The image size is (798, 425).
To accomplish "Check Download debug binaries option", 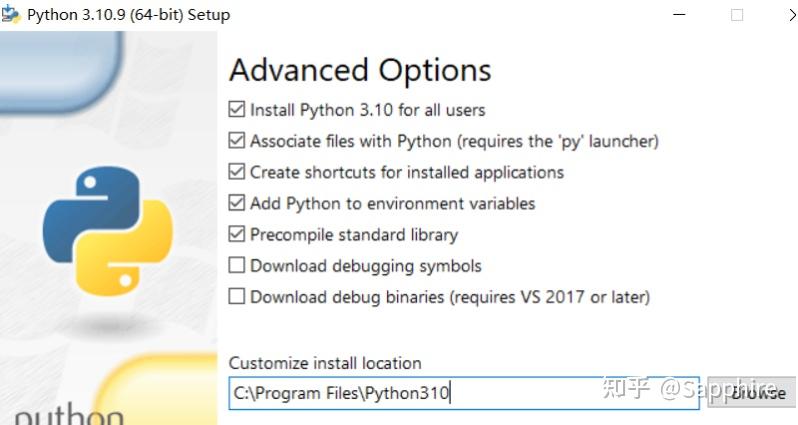I will (x=237, y=297).
